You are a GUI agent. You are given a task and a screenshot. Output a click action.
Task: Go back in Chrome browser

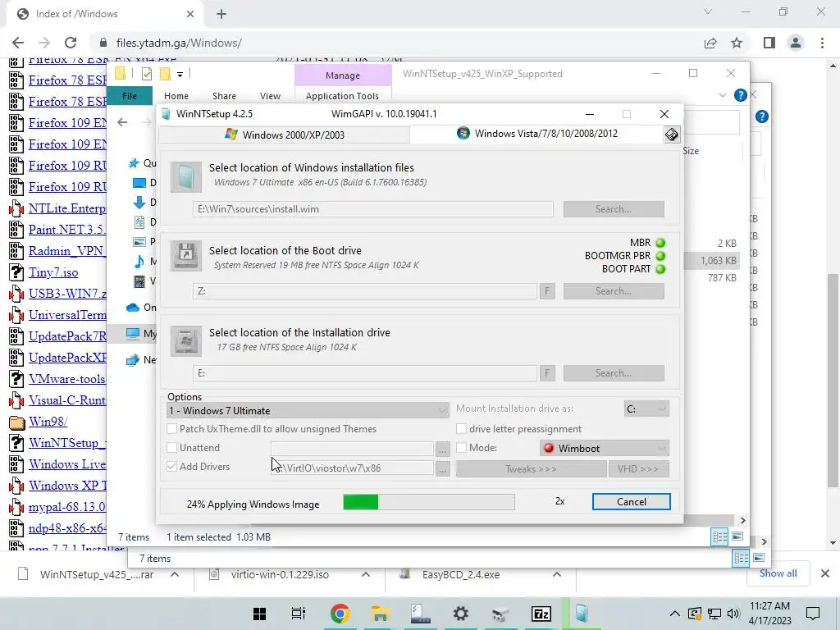point(18,43)
